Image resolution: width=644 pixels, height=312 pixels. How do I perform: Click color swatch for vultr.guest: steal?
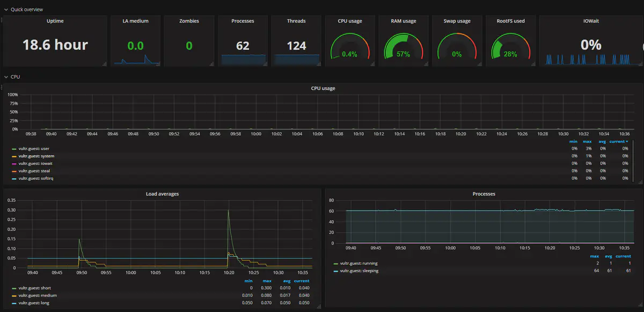coord(14,171)
